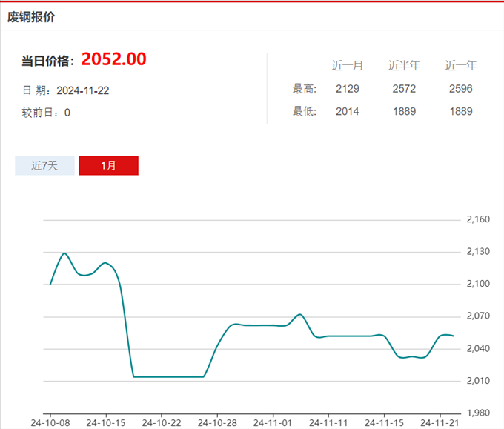Click the 近半年 highest value 2572
This screenshot has width=504, height=429.
404,89
